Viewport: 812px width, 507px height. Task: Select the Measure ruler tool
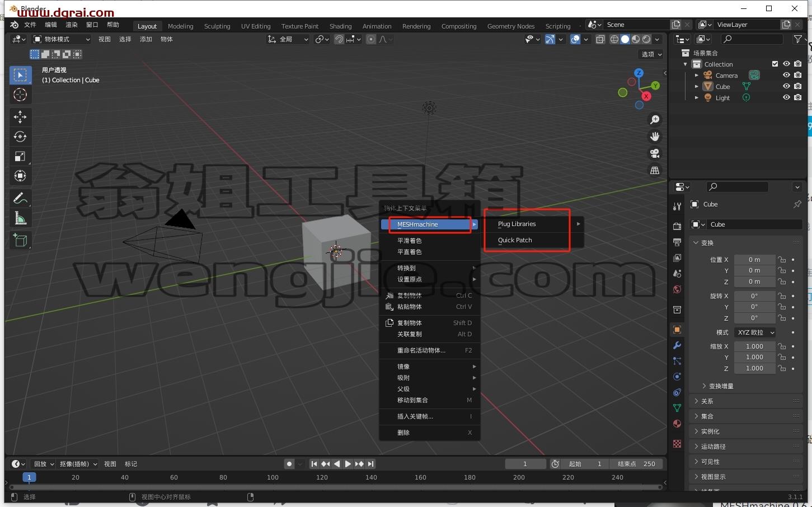click(20, 218)
